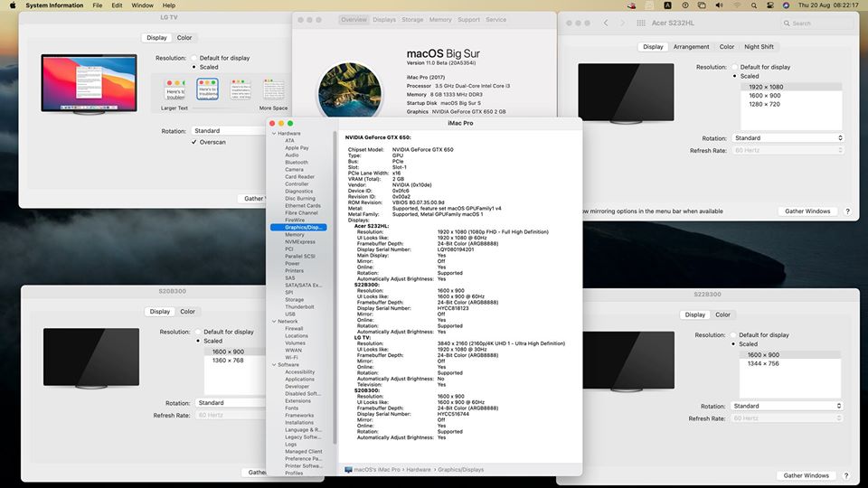Open Refresh Rate dropdown in Acer S232HL window
The image size is (868, 488).
pos(788,150)
